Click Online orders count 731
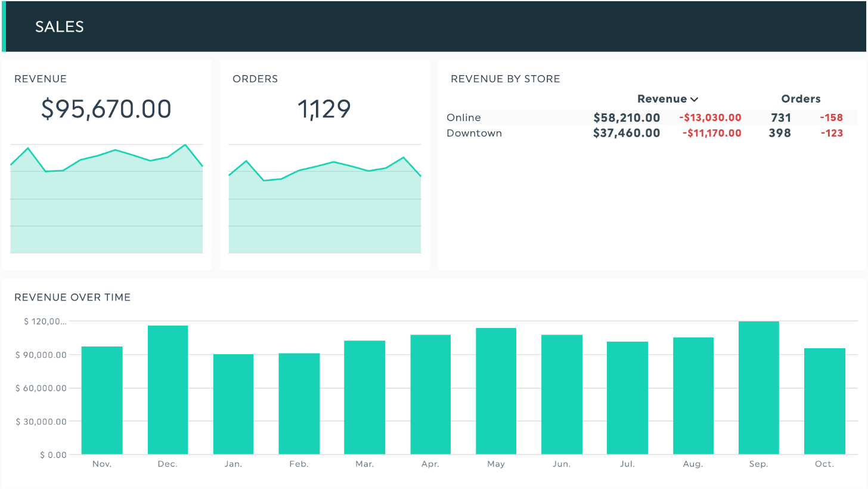868x489 pixels. [x=781, y=117]
